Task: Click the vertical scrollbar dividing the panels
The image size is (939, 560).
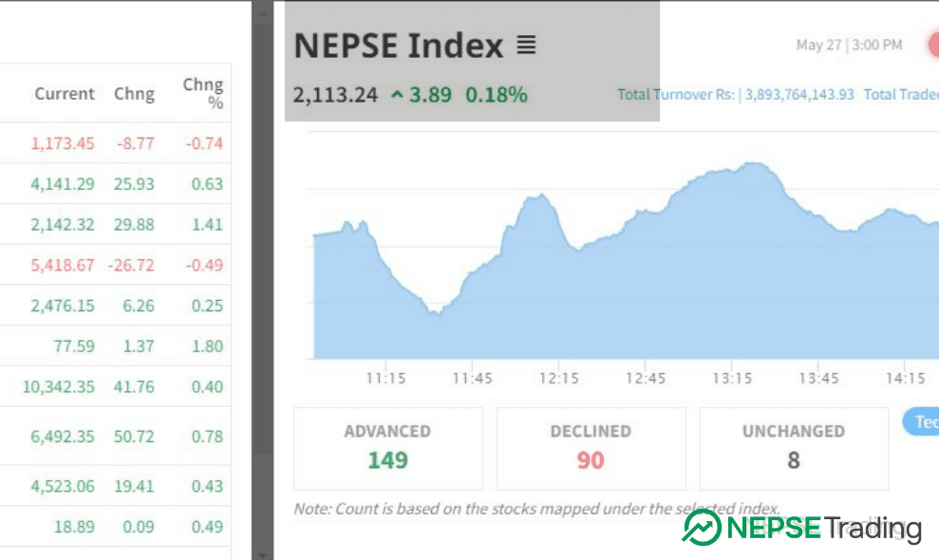Action: (x=263, y=285)
